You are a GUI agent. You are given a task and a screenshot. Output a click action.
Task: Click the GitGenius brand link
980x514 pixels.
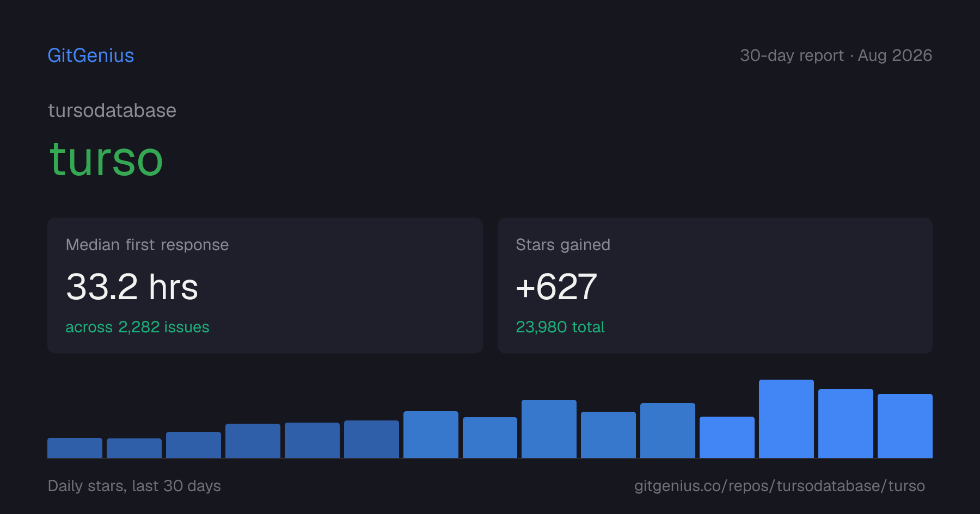coord(91,55)
